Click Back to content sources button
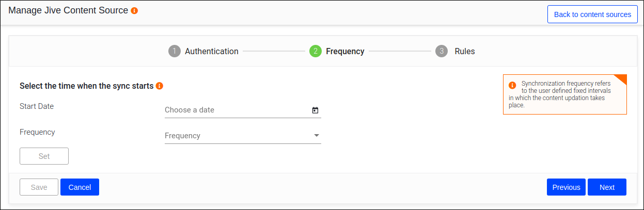This screenshot has height=210, width=644. (x=592, y=14)
